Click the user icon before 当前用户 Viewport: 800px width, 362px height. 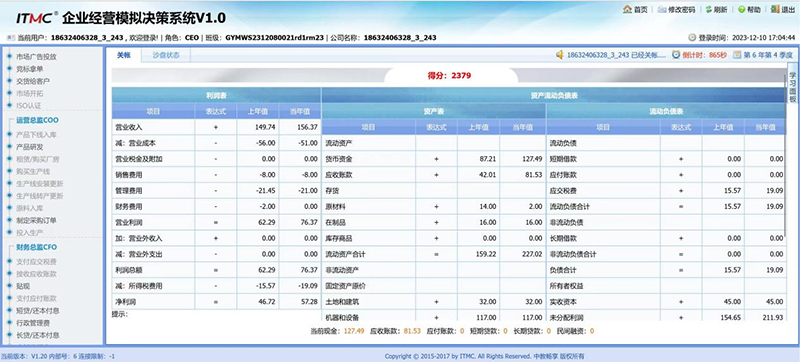[11, 37]
